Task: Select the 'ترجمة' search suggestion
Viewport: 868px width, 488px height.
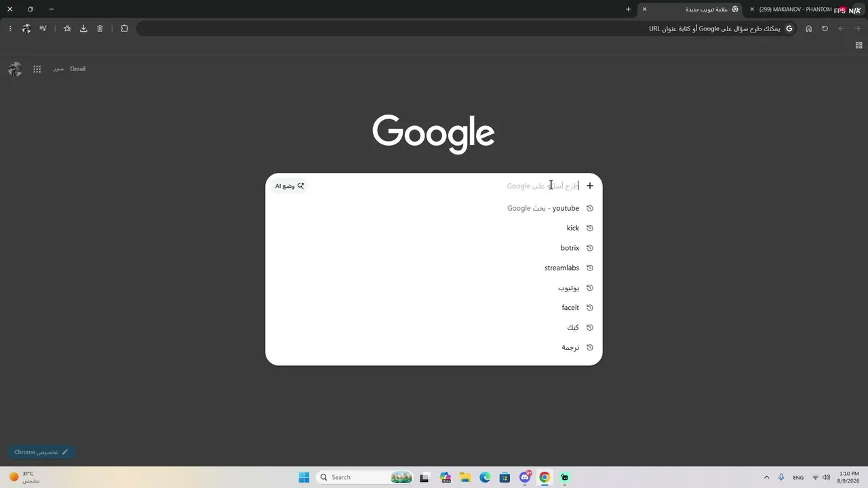Action: 434,348
